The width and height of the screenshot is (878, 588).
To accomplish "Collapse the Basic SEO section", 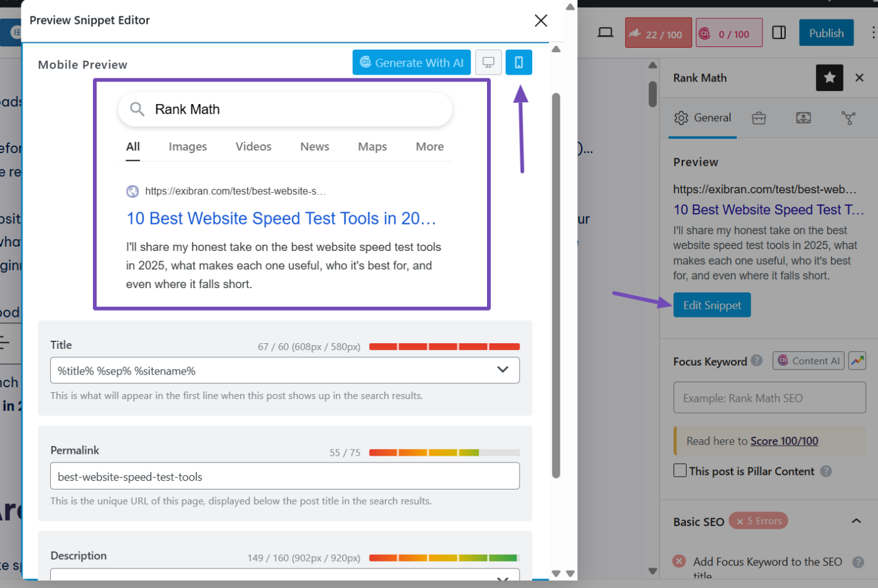I will click(x=856, y=521).
